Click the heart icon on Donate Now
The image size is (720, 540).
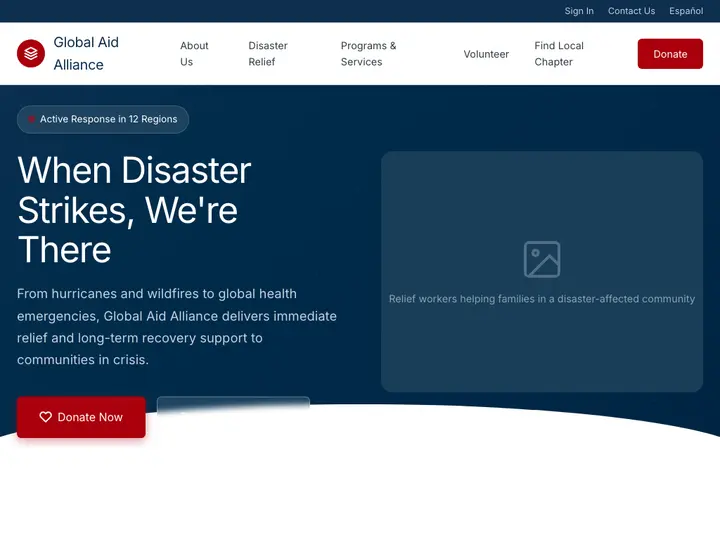tap(45, 417)
